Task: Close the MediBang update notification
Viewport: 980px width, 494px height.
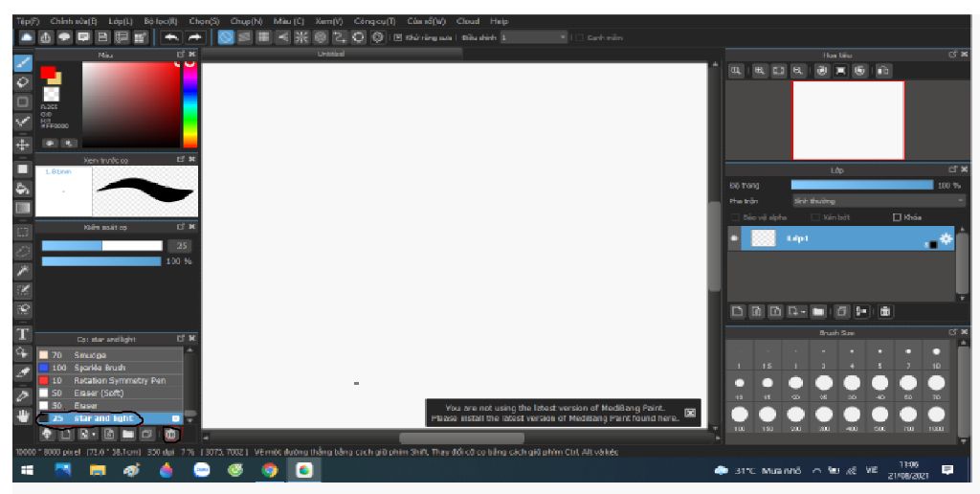Action: click(x=690, y=413)
